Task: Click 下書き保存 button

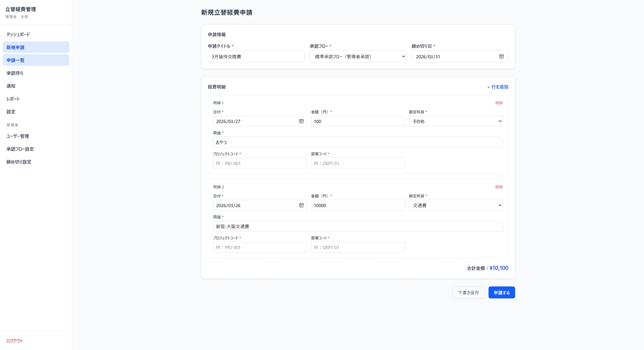Action: [468, 293]
